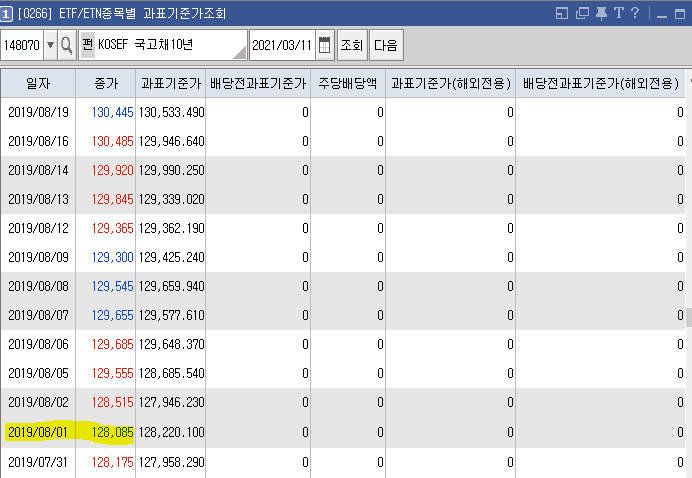Click closing price 129,365

112,228
